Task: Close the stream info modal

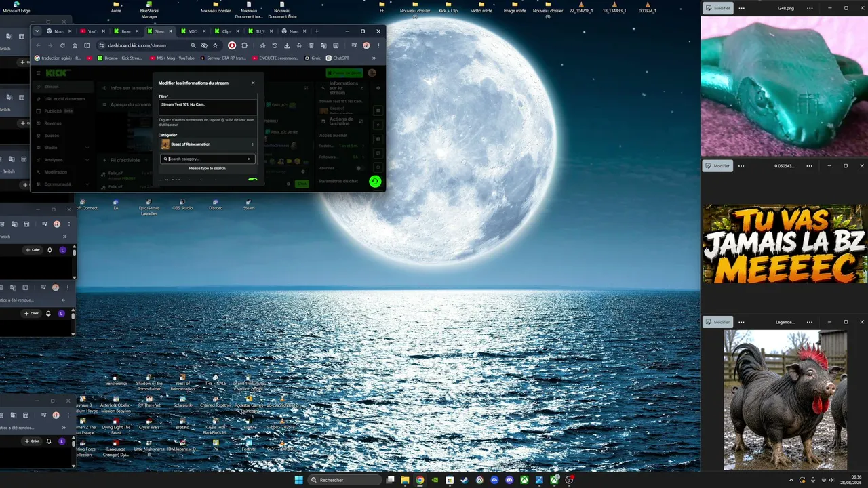Action: click(253, 83)
